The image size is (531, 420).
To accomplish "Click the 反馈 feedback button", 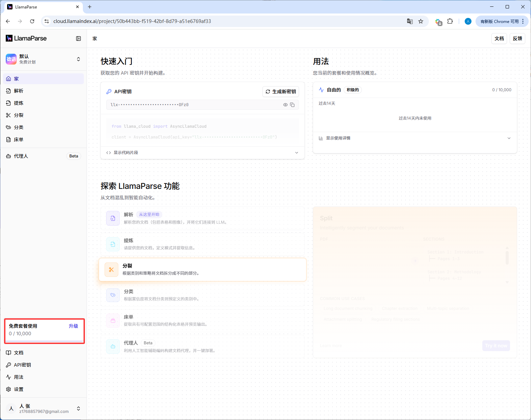I will pos(517,39).
